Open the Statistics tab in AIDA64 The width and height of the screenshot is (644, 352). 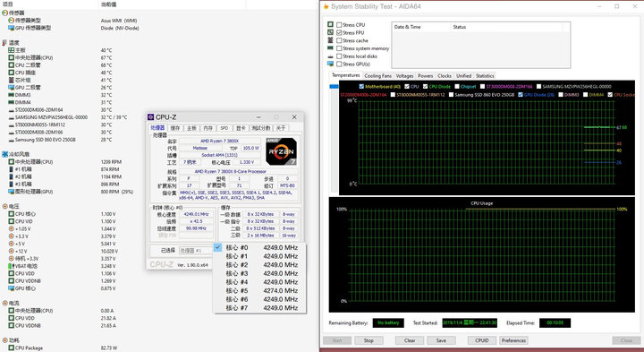click(x=485, y=76)
